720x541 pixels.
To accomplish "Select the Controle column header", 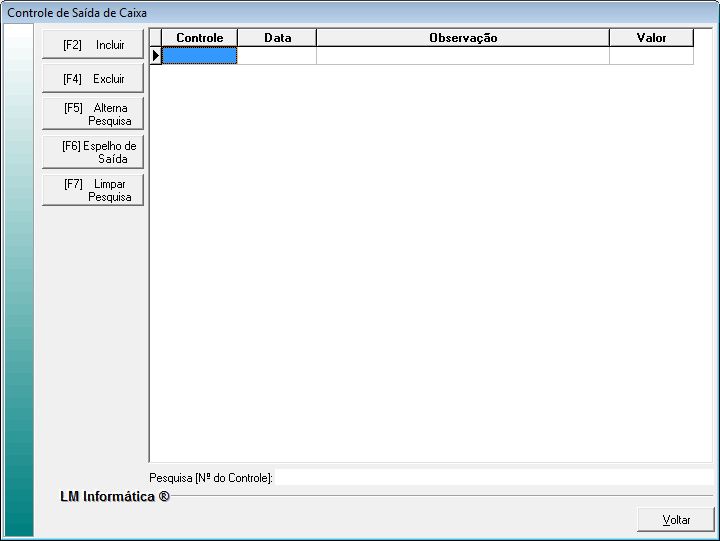I will pos(200,38).
